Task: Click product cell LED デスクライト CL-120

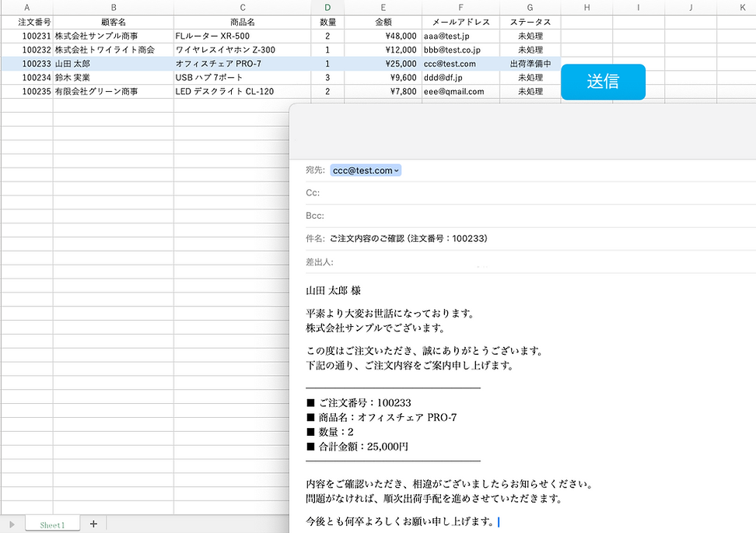Action: (243, 92)
